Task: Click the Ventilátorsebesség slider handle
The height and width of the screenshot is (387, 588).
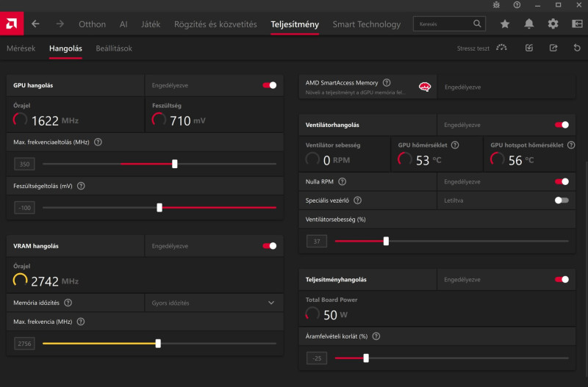Action: coord(387,242)
